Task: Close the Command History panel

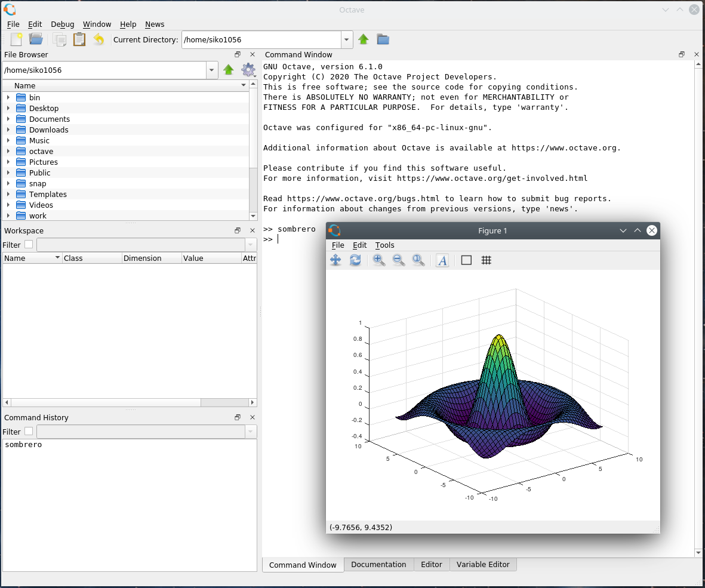Action: (253, 417)
